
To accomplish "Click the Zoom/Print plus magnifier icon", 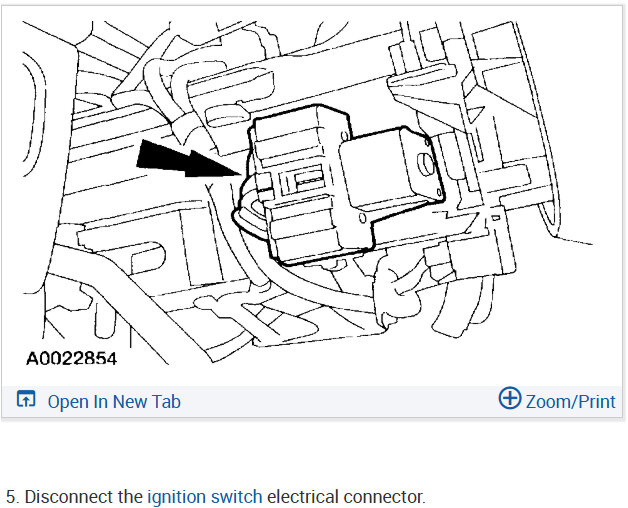I will pyautogui.click(x=510, y=398).
